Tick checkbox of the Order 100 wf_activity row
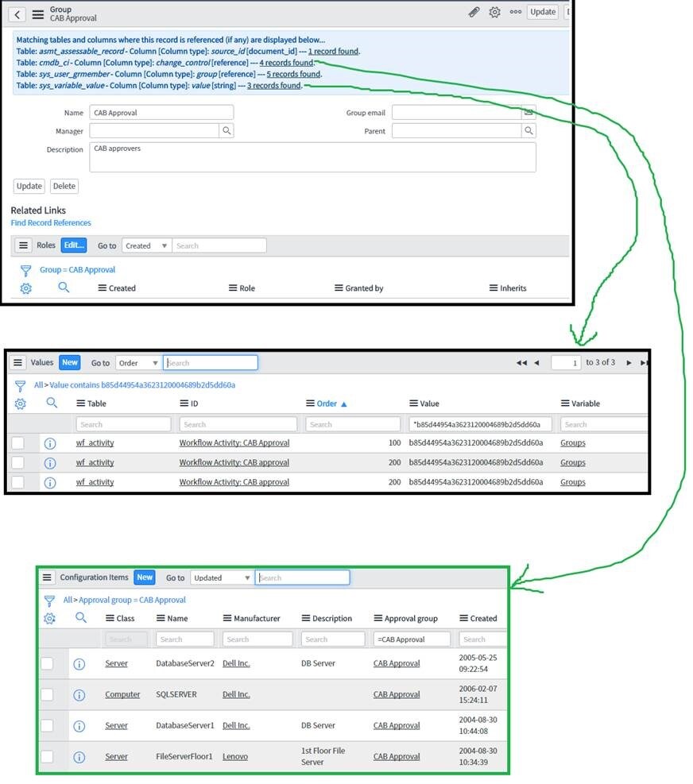The image size is (693, 784). 17,443
